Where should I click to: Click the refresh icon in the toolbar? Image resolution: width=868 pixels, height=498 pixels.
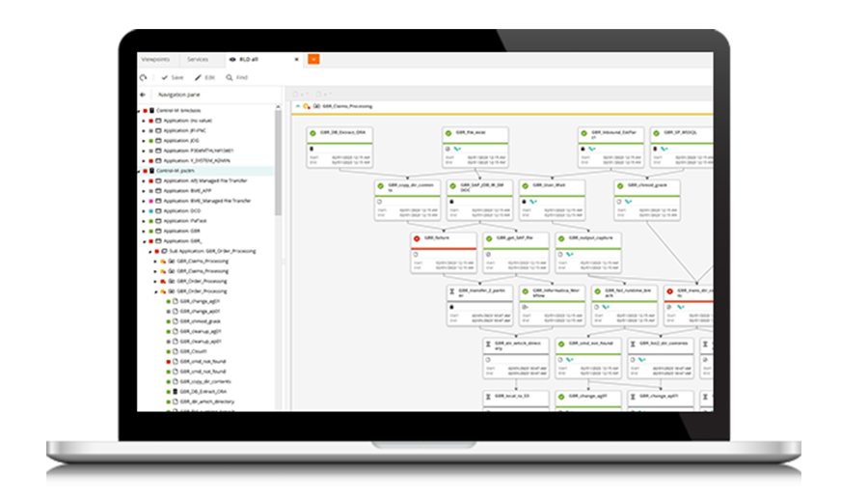(144, 77)
